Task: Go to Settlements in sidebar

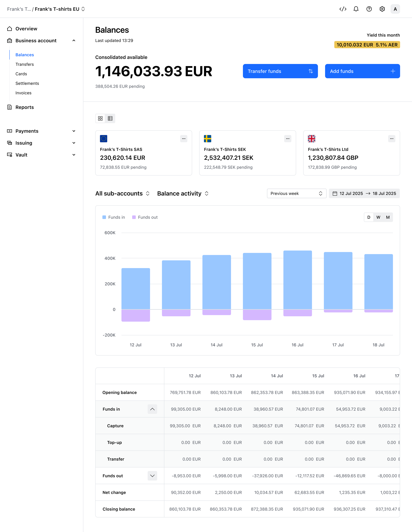Action: point(27,83)
